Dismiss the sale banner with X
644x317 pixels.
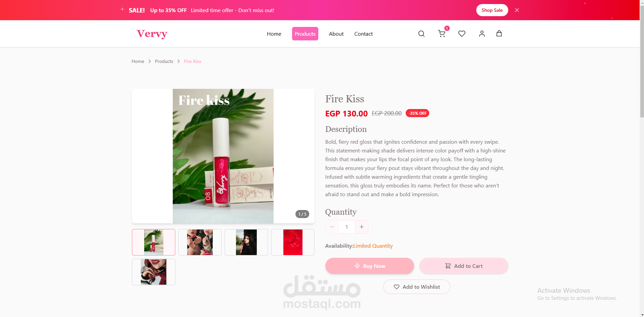coord(517,10)
